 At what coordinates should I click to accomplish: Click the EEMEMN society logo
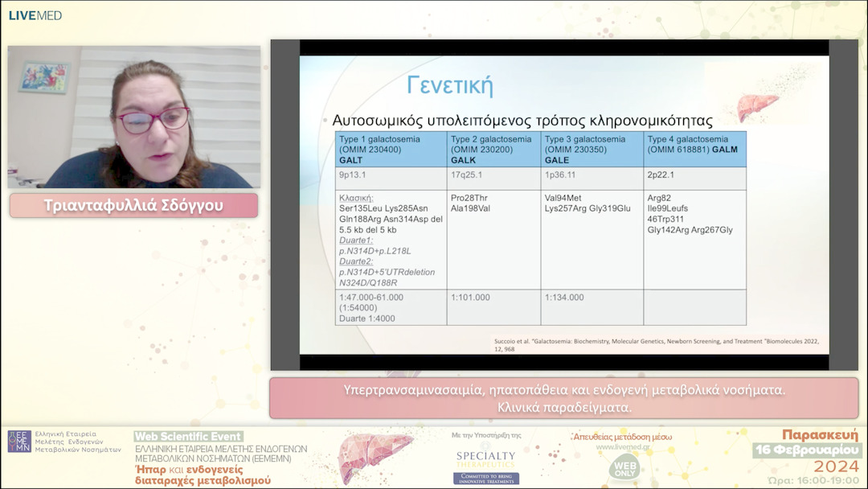tap(19, 442)
